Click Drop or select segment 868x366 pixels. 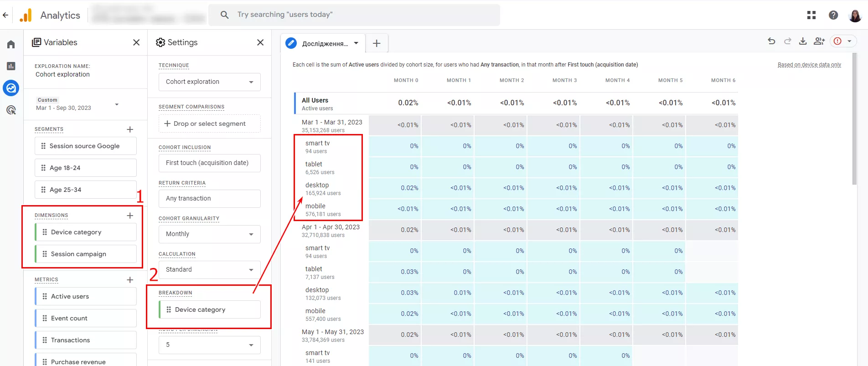[x=210, y=124]
